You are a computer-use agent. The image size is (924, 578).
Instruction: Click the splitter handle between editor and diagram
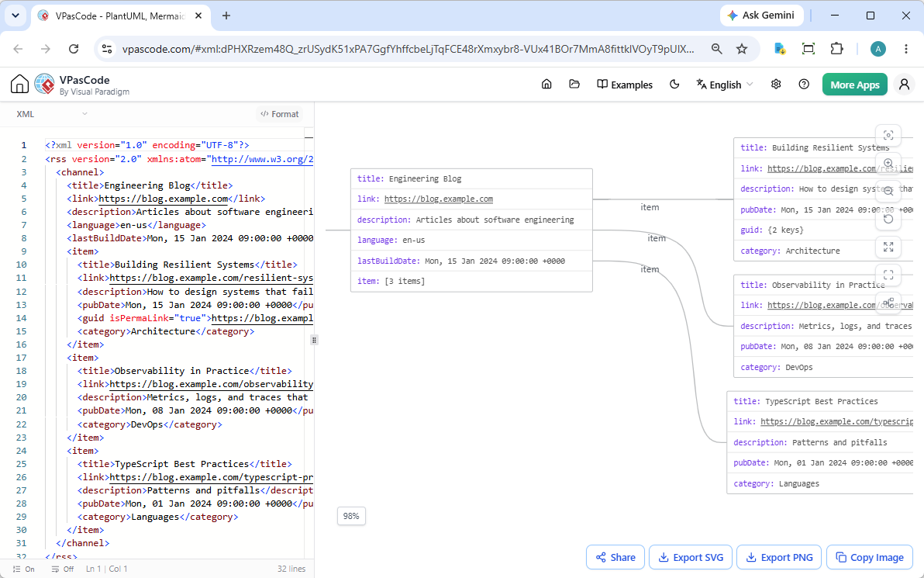pos(314,340)
